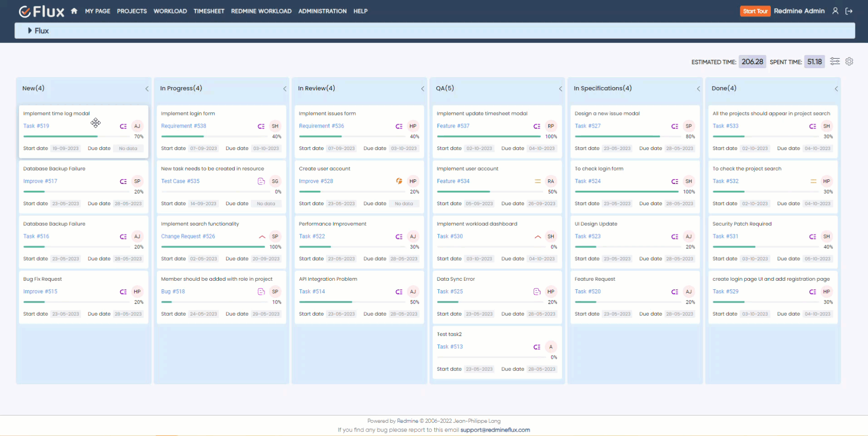Click the logout icon at top right

[x=850, y=10]
